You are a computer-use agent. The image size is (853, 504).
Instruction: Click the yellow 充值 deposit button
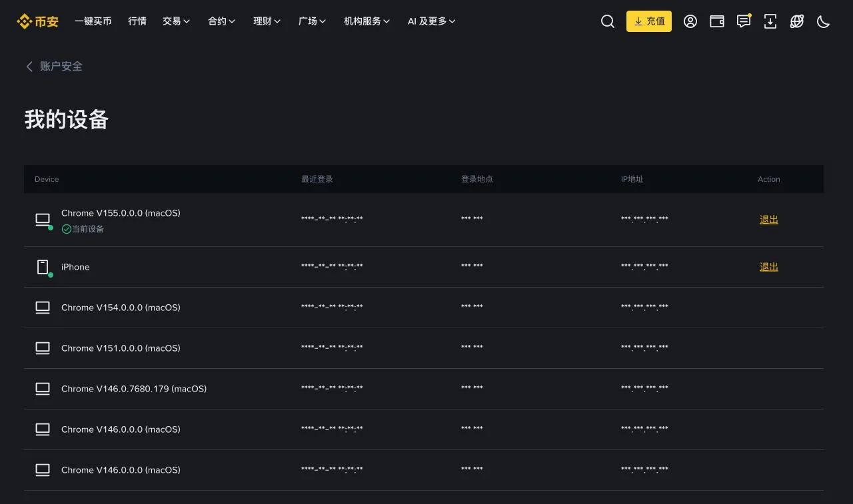[x=649, y=21]
